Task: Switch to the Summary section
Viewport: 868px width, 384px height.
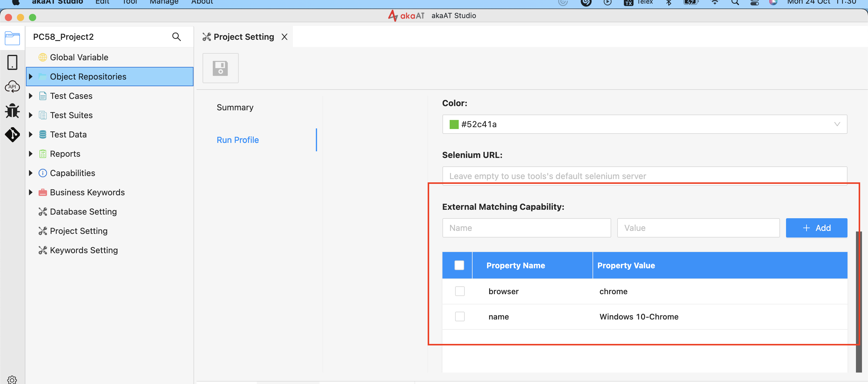Action: [x=235, y=107]
